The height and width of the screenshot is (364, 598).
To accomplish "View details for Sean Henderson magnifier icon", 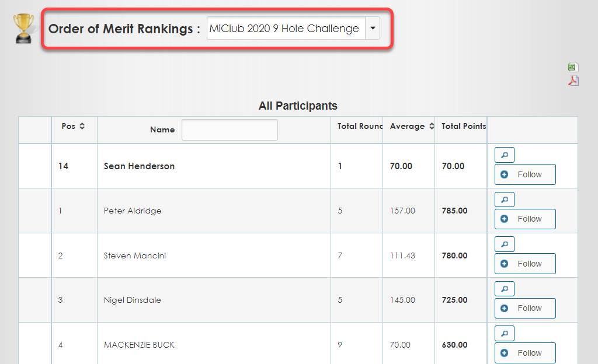I will (504, 155).
